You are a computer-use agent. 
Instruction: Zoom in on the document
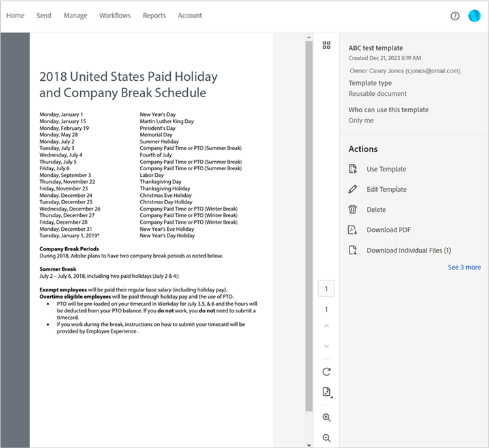pos(327,417)
